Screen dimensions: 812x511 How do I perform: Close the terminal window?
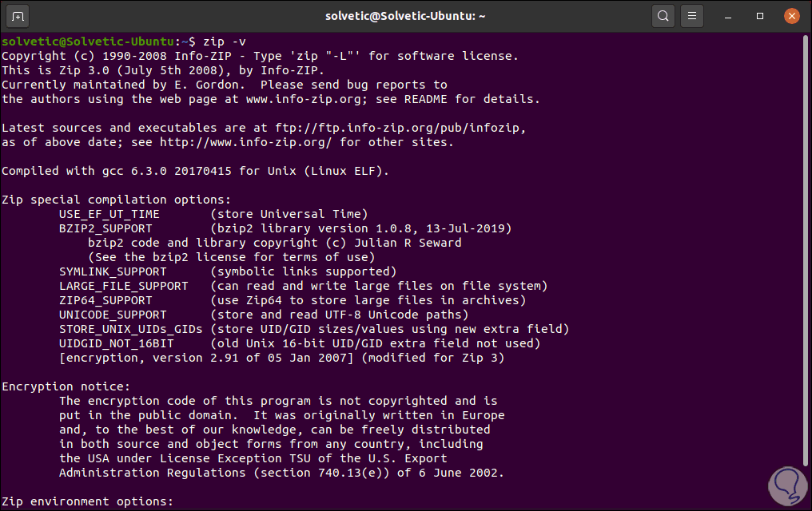(x=790, y=15)
